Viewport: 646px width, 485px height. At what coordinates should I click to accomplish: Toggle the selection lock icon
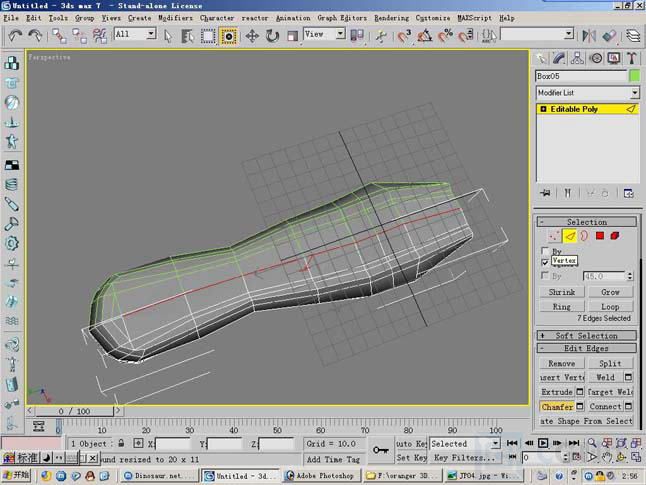pyautogui.click(x=121, y=443)
